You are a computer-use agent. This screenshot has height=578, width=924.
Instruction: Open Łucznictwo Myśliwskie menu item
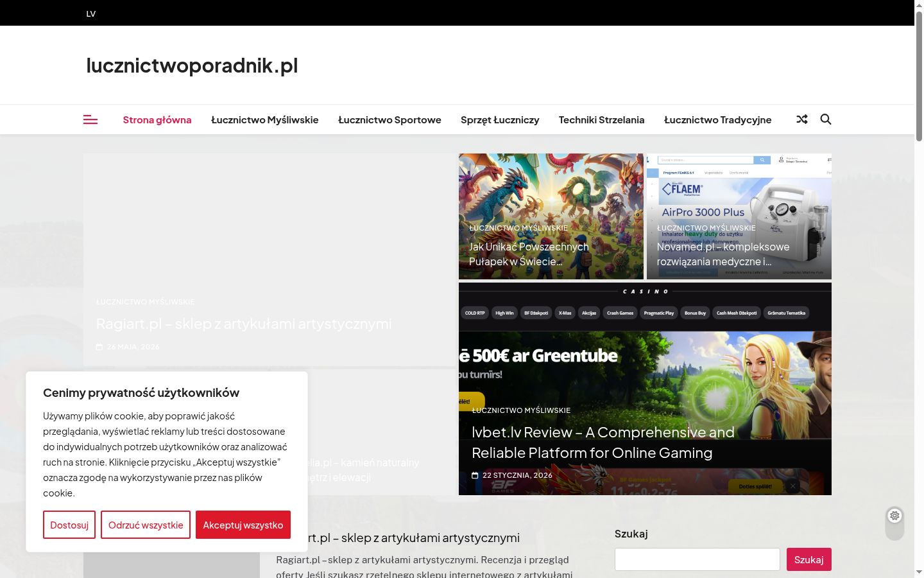[265, 120]
